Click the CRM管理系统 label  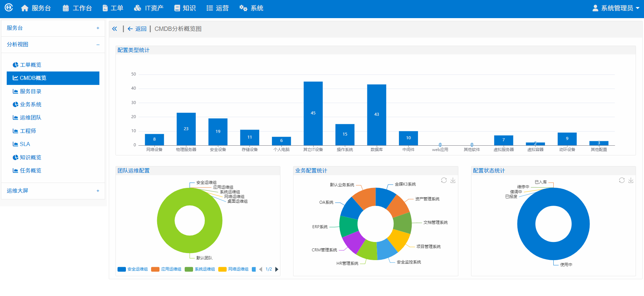point(324,250)
